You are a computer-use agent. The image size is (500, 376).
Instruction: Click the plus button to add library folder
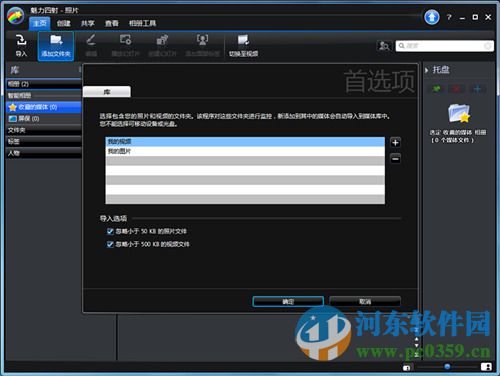pos(395,143)
